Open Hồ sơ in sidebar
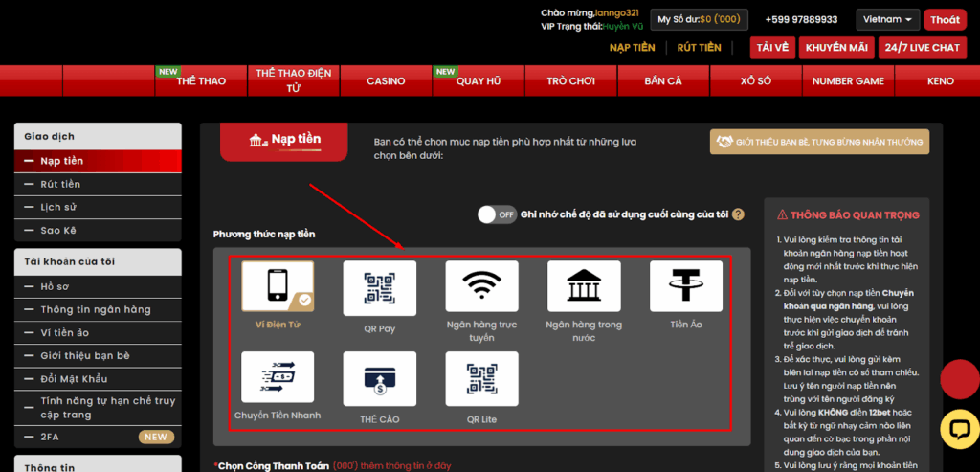980x472 pixels. coord(99,287)
